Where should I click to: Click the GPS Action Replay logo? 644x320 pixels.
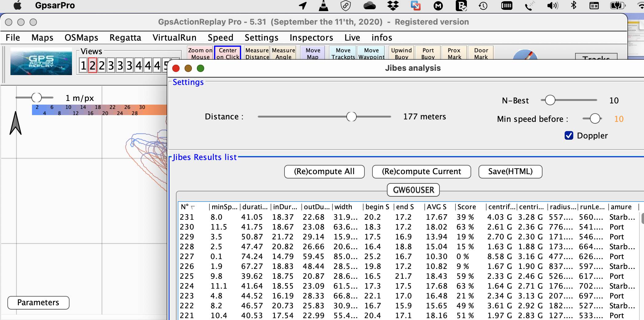click(41, 61)
